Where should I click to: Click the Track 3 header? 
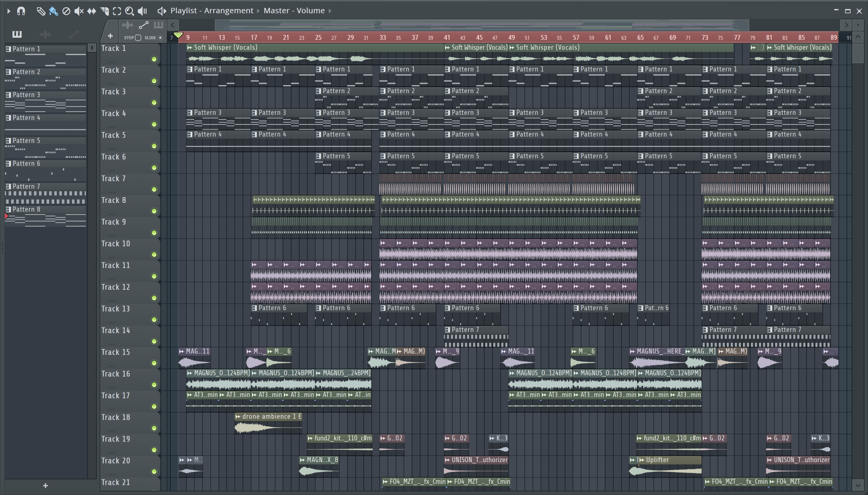[130, 97]
